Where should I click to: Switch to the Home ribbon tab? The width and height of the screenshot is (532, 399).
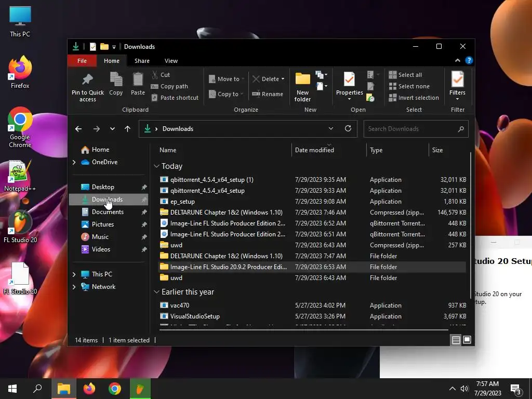coord(112,61)
